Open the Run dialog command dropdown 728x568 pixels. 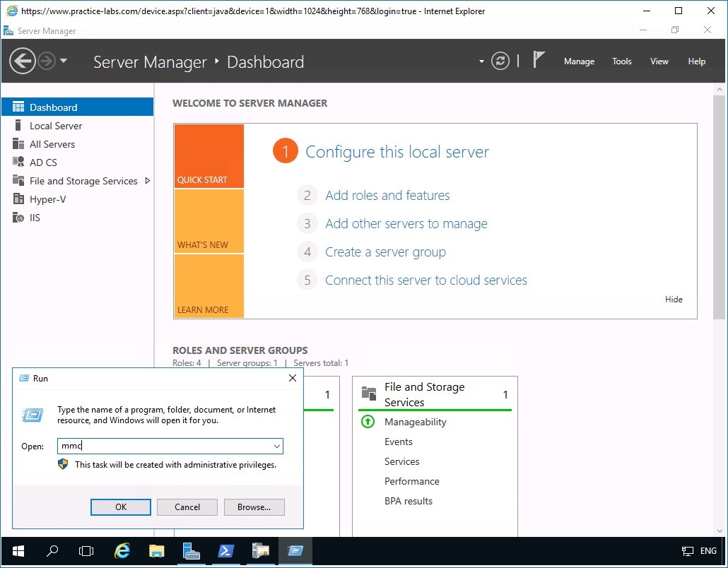coord(277,446)
